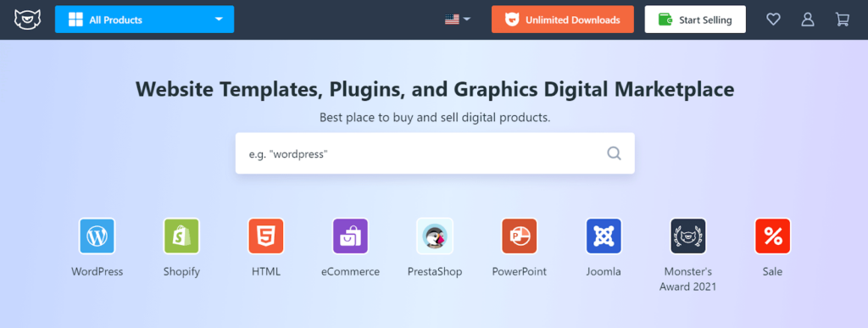Select the PowerPoint category icon

click(x=520, y=236)
